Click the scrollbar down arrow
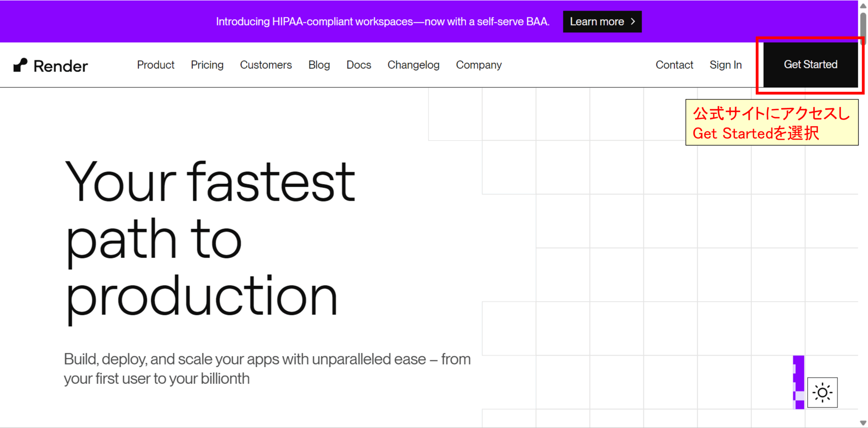Image resolution: width=868 pixels, height=428 pixels. [x=863, y=423]
